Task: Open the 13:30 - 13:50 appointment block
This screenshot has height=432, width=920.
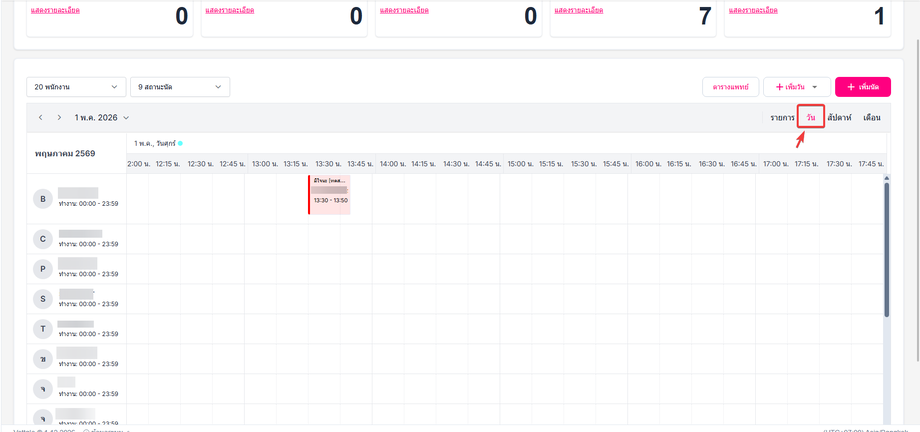Action: [x=329, y=194]
